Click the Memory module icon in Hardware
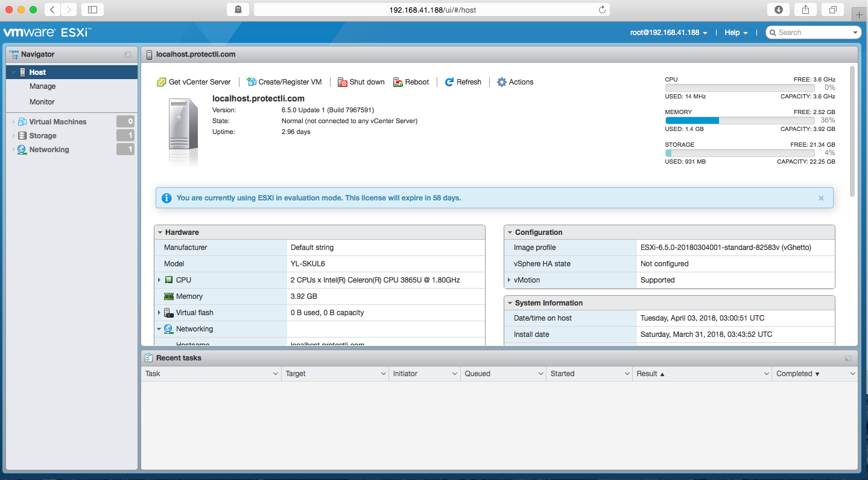 (x=169, y=296)
